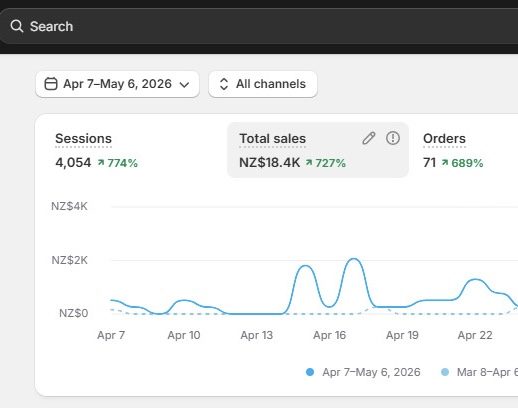Click the Apr 16 x-axis label
This screenshot has width=518, height=408.
[329, 335]
